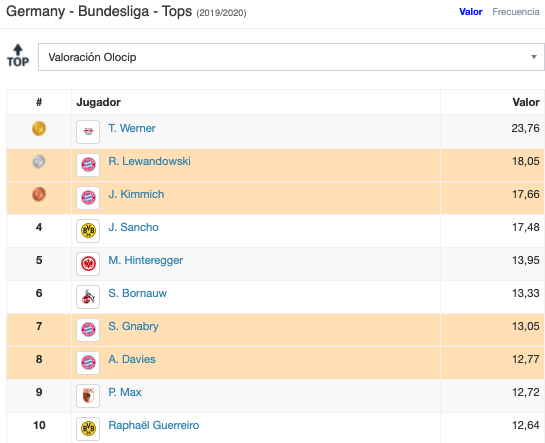The height and width of the screenshot is (443, 545).
Task: Open the Valoración Olocip dropdown
Action: pyautogui.click(x=291, y=57)
